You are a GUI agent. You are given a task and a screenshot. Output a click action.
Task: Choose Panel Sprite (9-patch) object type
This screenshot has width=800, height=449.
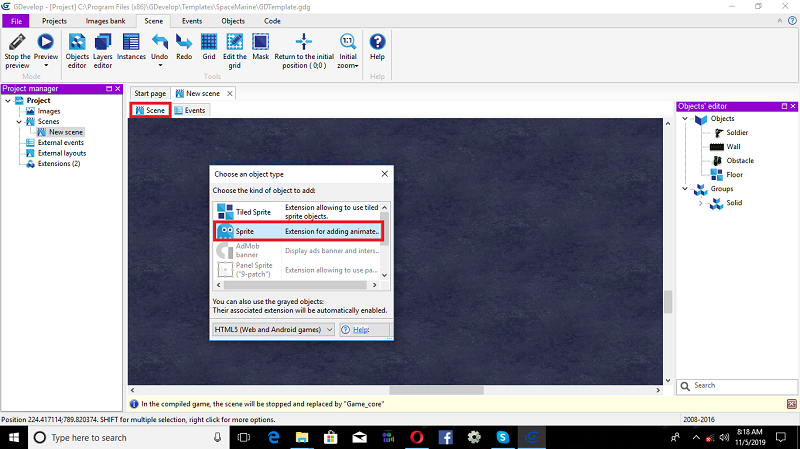pos(297,269)
